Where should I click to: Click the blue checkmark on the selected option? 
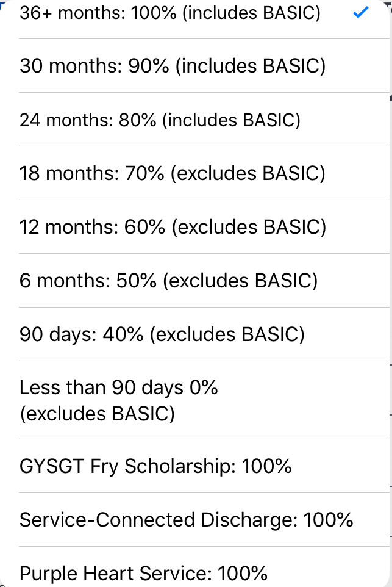[x=361, y=12]
